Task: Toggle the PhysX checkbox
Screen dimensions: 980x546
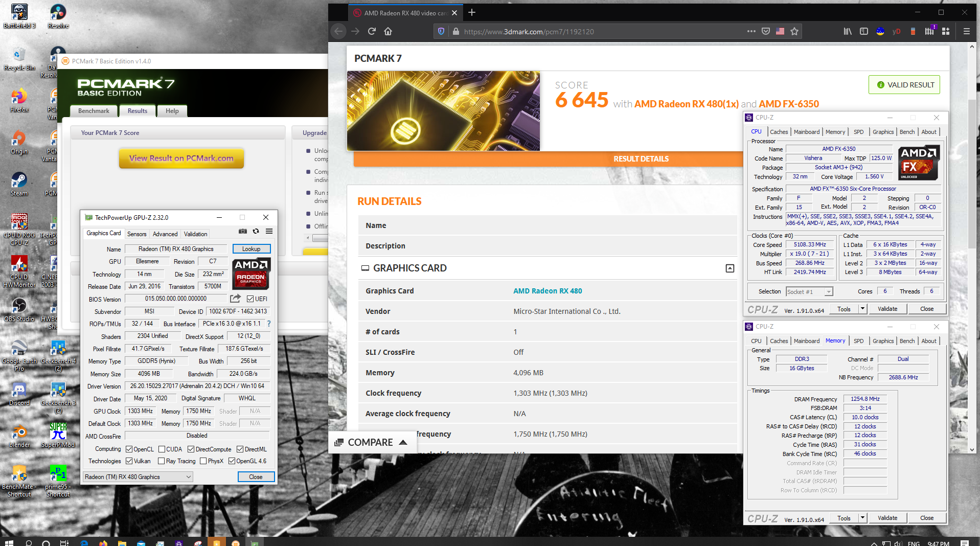Action: coord(203,461)
